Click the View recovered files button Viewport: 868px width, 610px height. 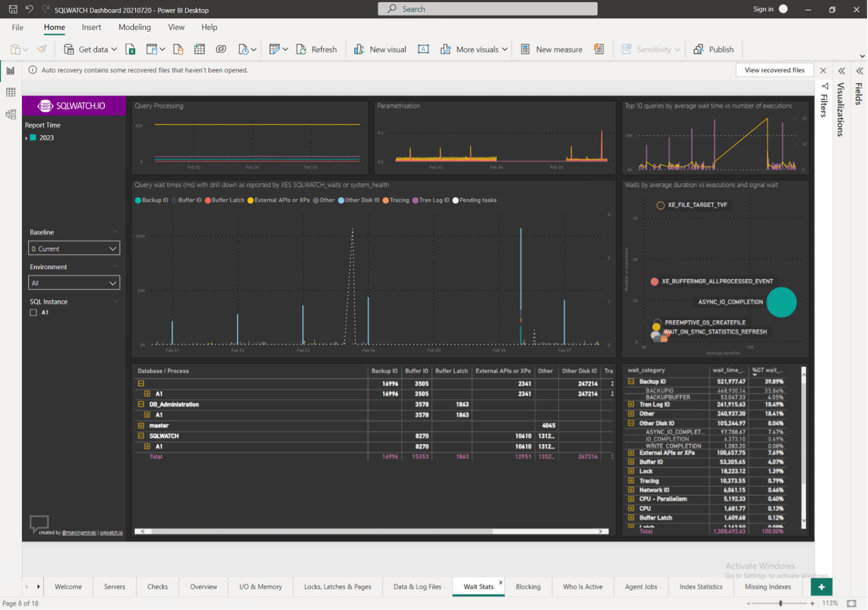pos(775,70)
